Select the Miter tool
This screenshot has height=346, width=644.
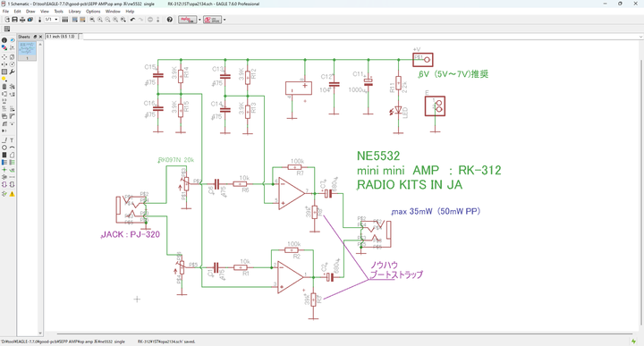pos(12,116)
